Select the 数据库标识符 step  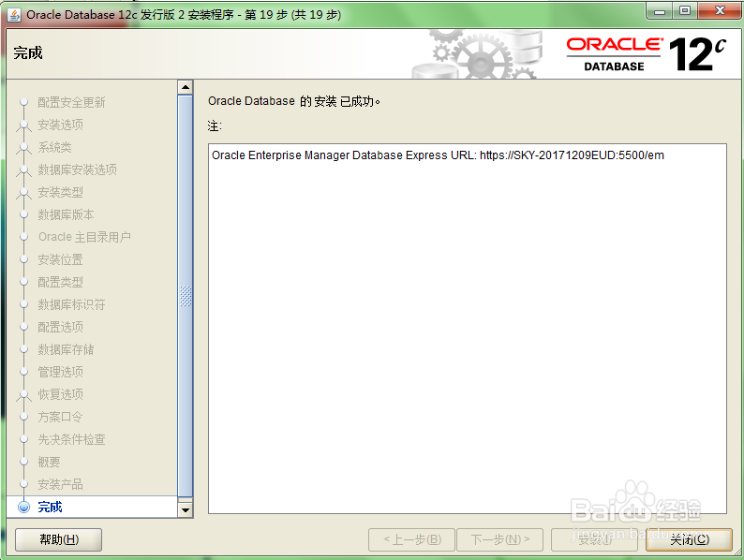(x=71, y=304)
